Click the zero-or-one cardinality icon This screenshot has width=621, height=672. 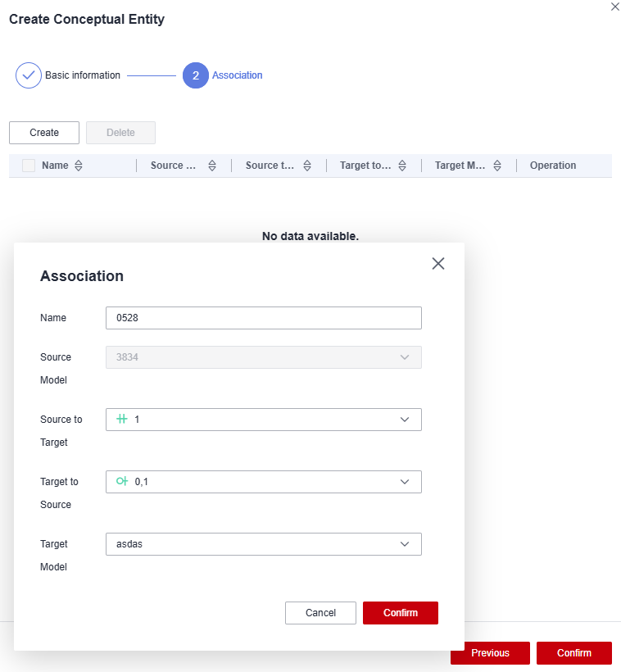click(x=122, y=481)
